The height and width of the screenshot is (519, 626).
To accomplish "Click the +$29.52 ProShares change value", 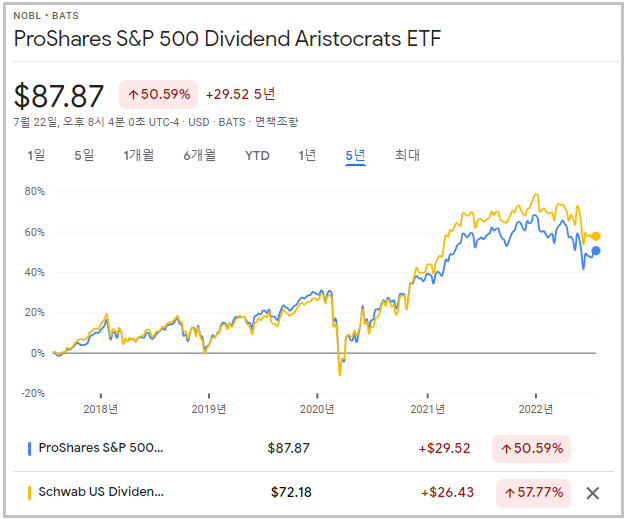I will 444,448.
